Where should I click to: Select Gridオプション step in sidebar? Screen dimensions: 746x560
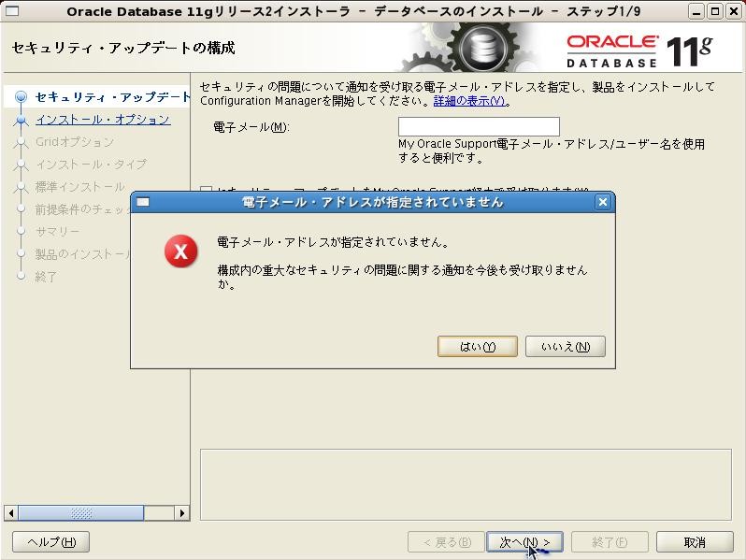75,142
